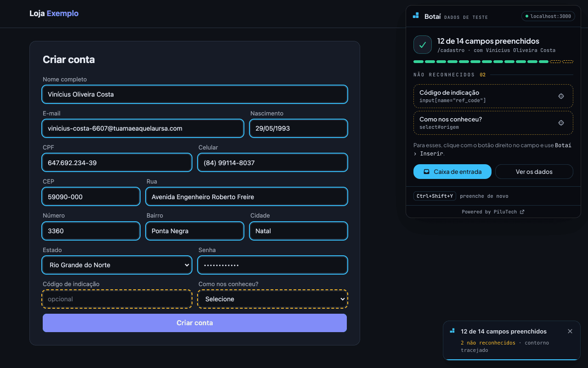Click the 'NÃO RECONHECIDOS' section label
This screenshot has height=368, width=588.
click(444, 75)
